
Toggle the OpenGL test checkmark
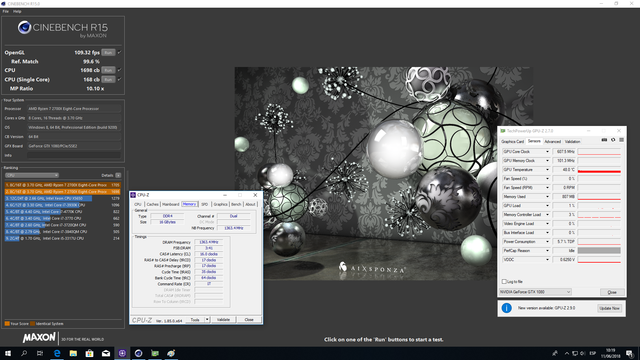(x=120, y=52)
